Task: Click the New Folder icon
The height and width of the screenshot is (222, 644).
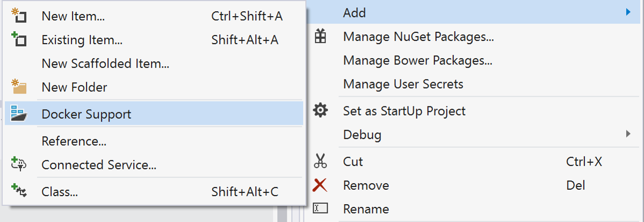Action: 19,87
